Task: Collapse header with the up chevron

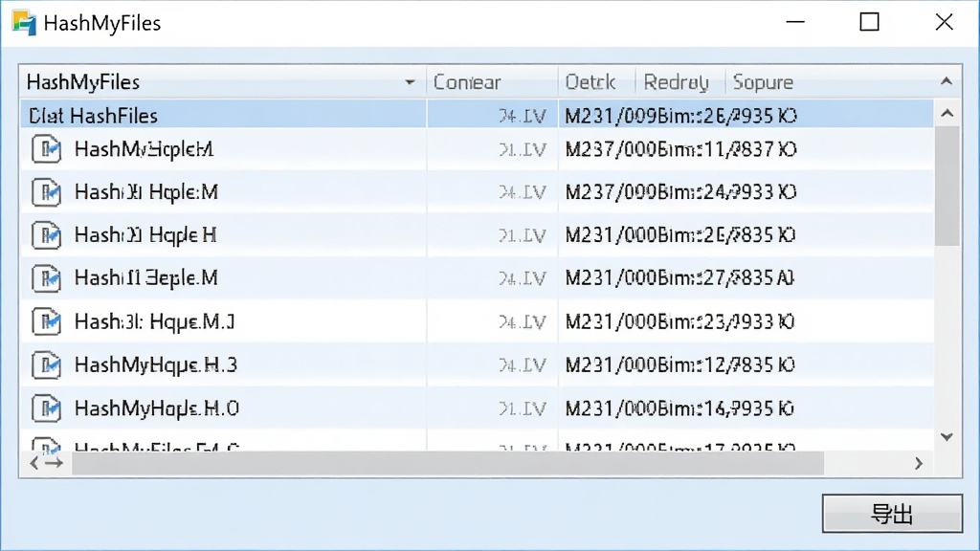Action: pos(947,81)
